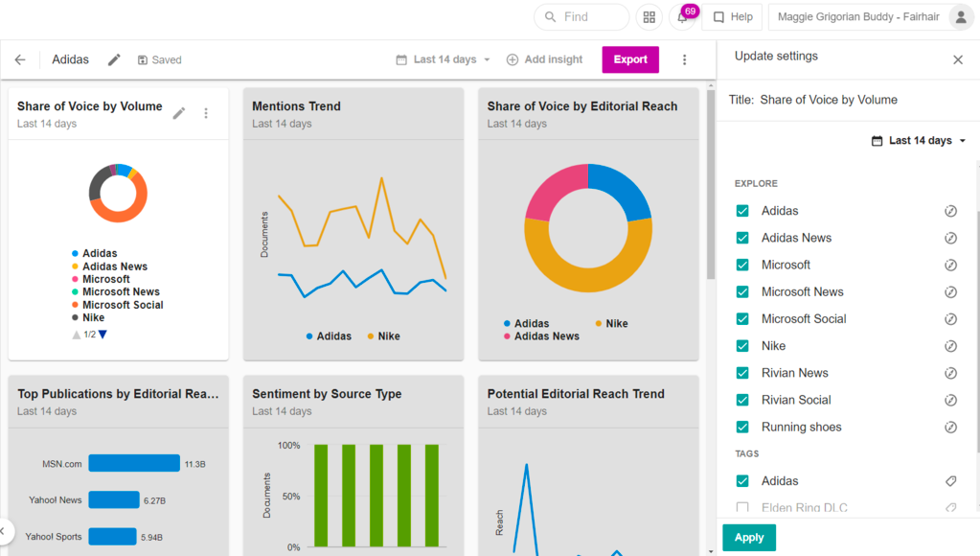Uncheck the Adidas News checkbox

(x=742, y=238)
